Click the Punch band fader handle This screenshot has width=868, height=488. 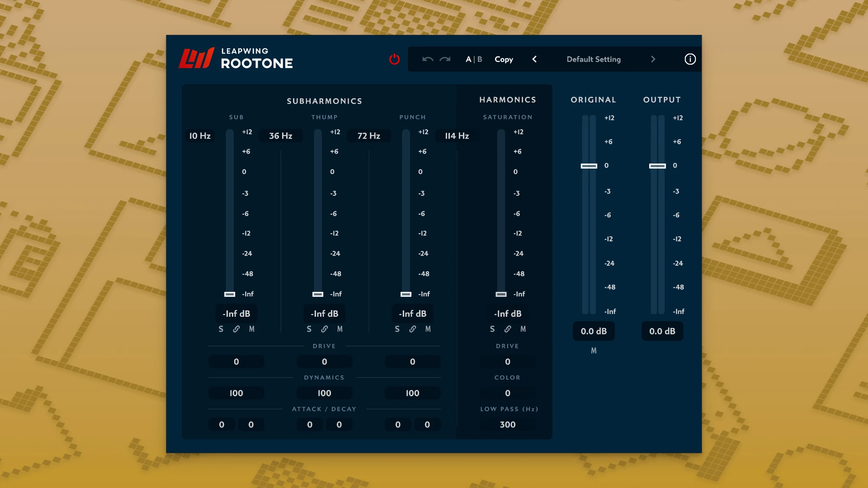pyautogui.click(x=406, y=294)
